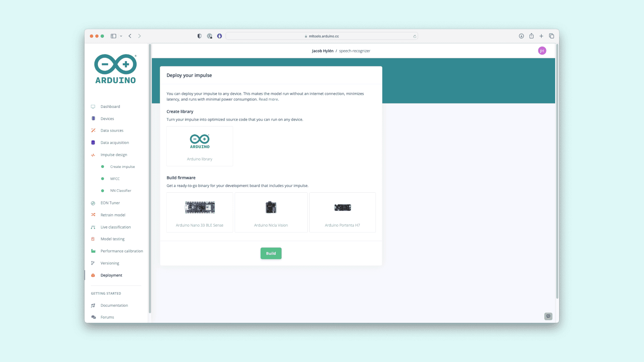Click the Documentation rocket icon
The height and width of the screenshot is (362, 644).
tap(93, 305)
